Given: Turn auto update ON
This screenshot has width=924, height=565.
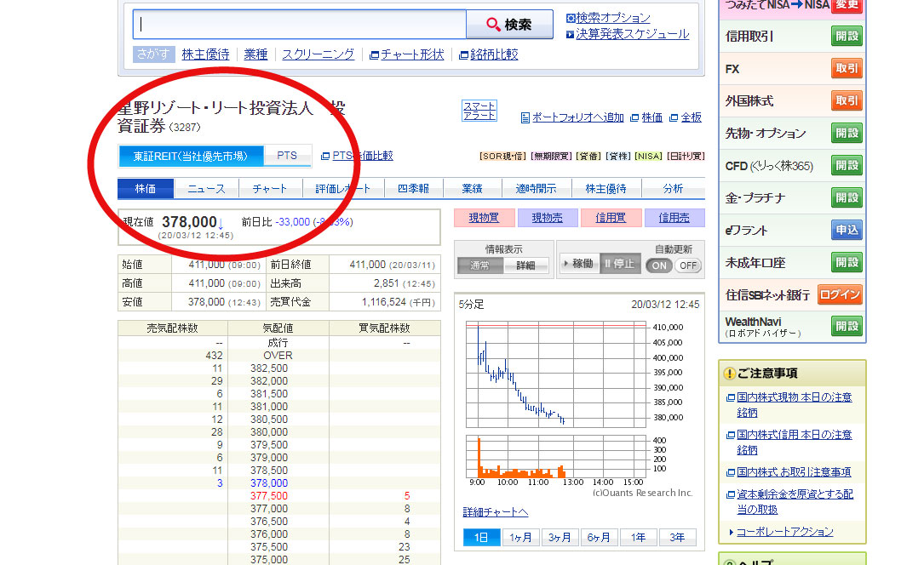Looking at the screenshot, I should (x=659, y=265).
